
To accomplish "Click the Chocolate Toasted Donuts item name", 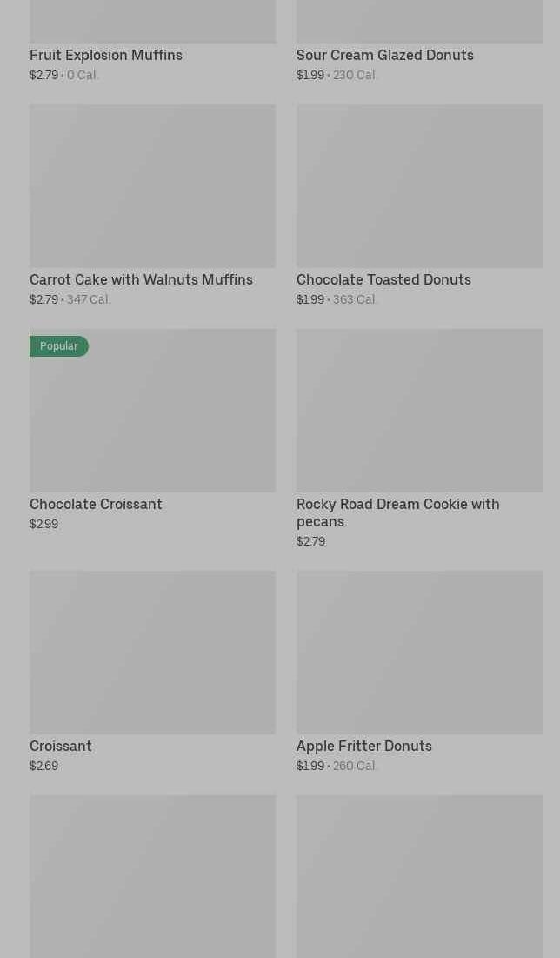I will click(383, 279).
